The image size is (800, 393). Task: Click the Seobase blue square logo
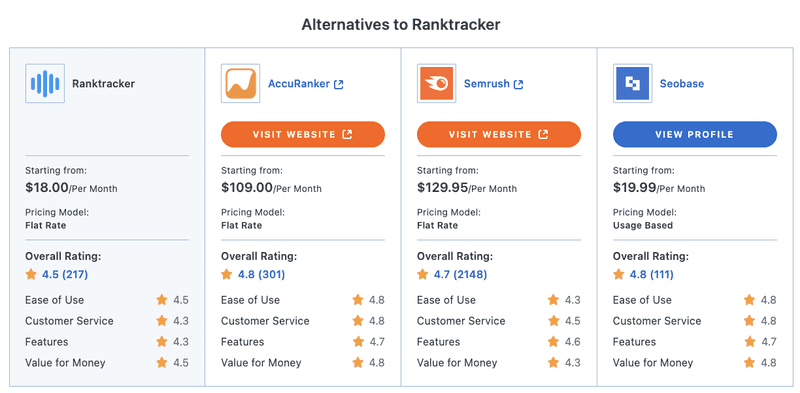click(x=632, y=83)
